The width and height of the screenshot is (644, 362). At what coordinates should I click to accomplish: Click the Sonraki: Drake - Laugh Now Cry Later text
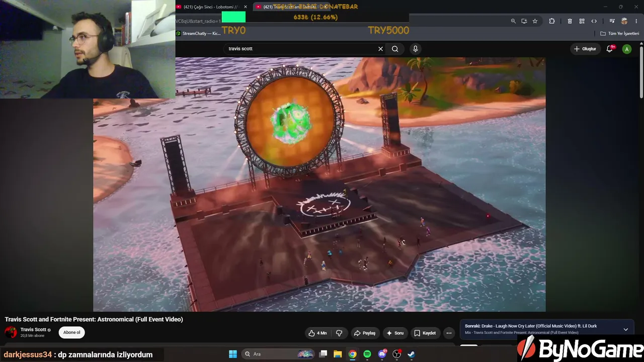coord(531,326)
